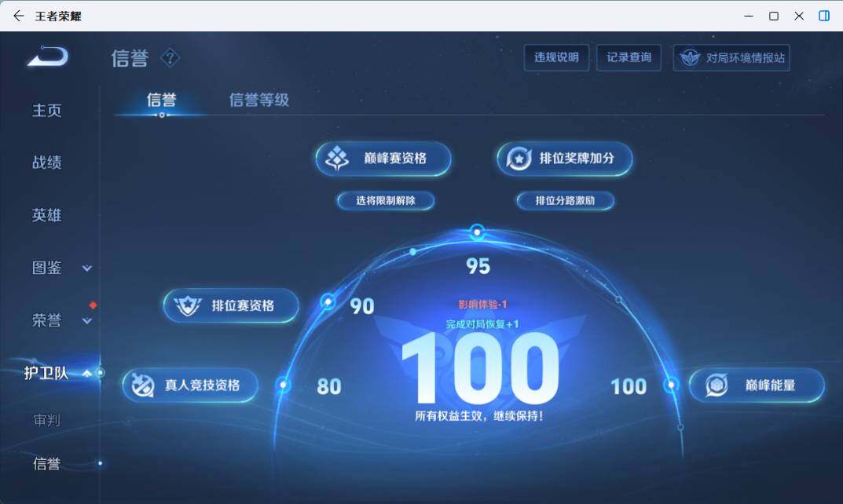The width and height of the screenshot is (843, 504).
Task: Expand the 荣誉 sidebar section
Action: (x=87, y=321)
